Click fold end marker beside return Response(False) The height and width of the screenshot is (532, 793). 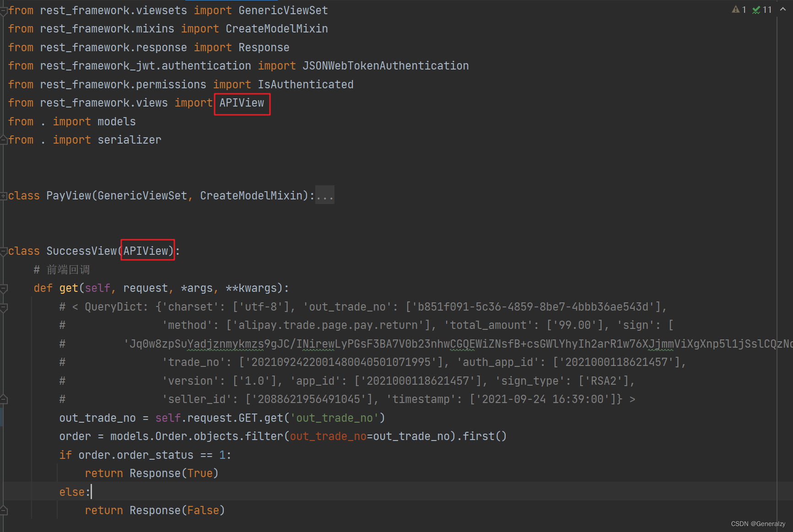(4, 511)
